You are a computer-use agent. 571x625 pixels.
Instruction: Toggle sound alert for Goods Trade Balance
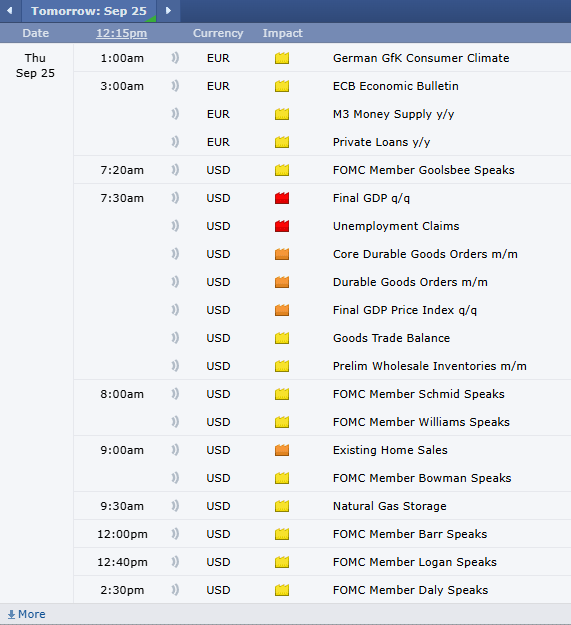tap(175, 338)
